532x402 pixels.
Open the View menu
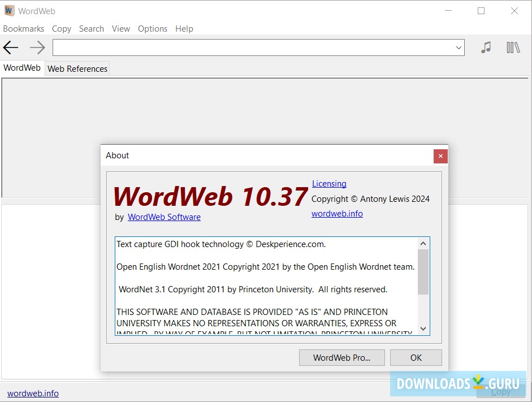point(120,29)
